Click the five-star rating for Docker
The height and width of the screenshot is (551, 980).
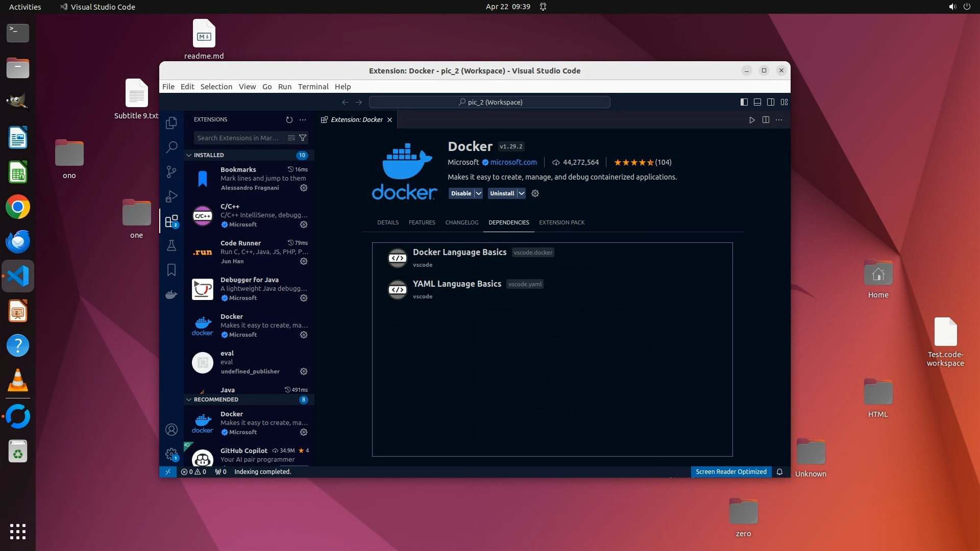633,162
